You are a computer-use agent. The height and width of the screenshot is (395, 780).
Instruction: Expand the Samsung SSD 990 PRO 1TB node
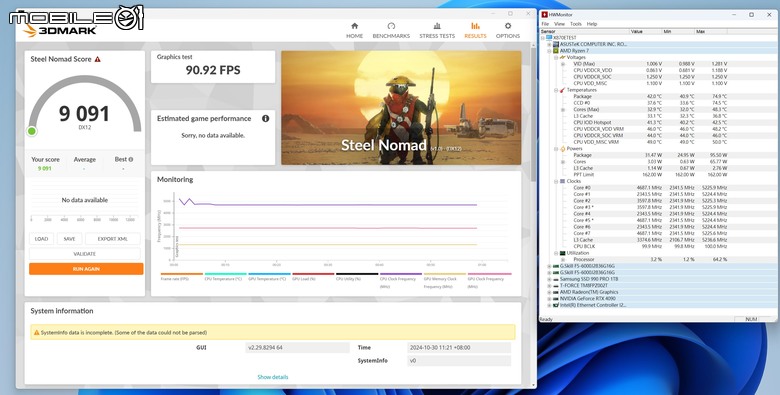(x=550, y=279)
